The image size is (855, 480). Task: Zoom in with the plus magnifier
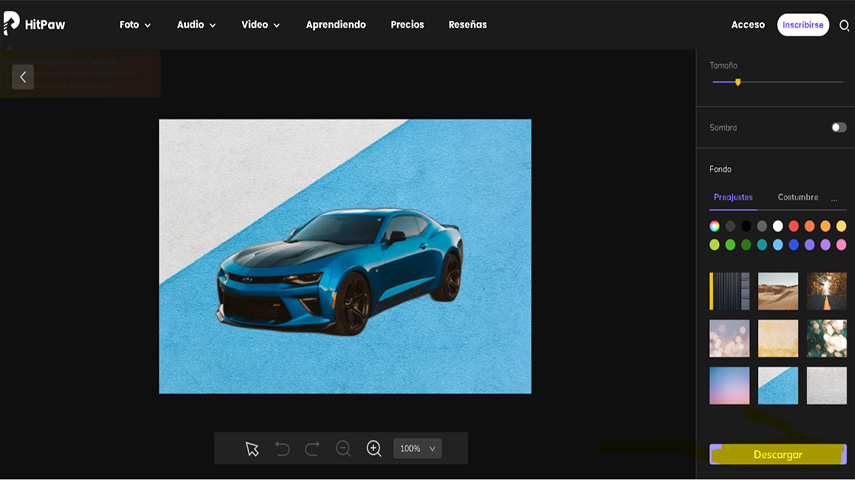pyautogui.click(x=374, y=449)
